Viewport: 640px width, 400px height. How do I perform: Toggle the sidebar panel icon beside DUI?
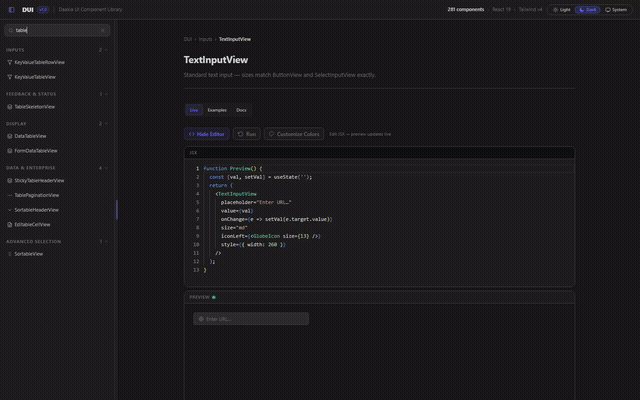[x=11, y=10]
